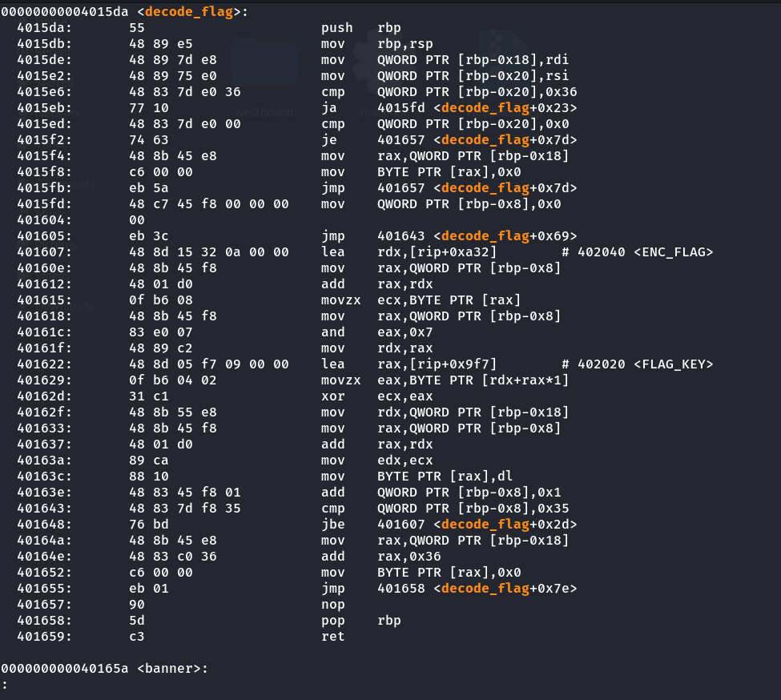
Task: Click cmp QWORD PTR [rbp-0x20],0x0 operand
Action: click(473, 124)
